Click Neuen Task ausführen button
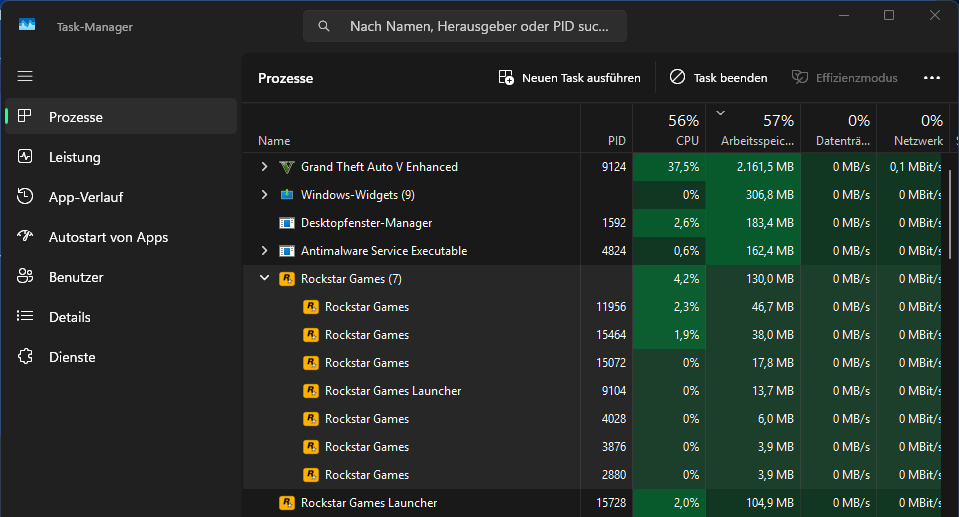 tap(569, 78)
